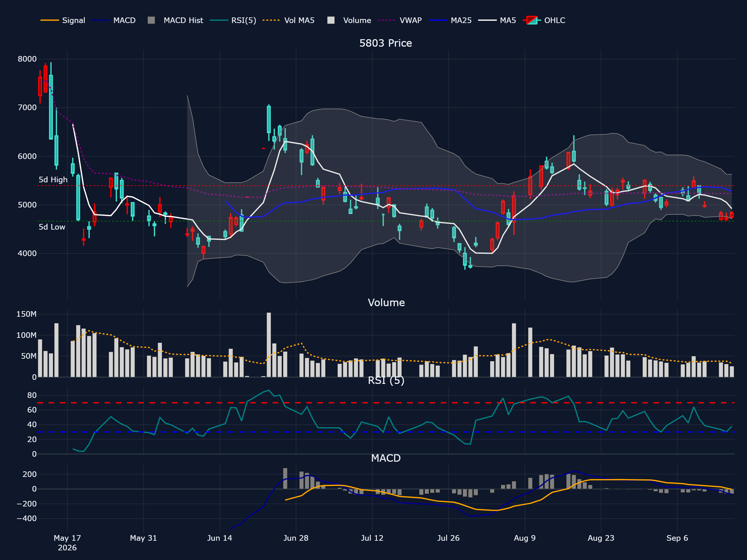Click the 40 RSI axis tick
The image size is (747, 560).
pyautogui.click(x=32, y=425)
